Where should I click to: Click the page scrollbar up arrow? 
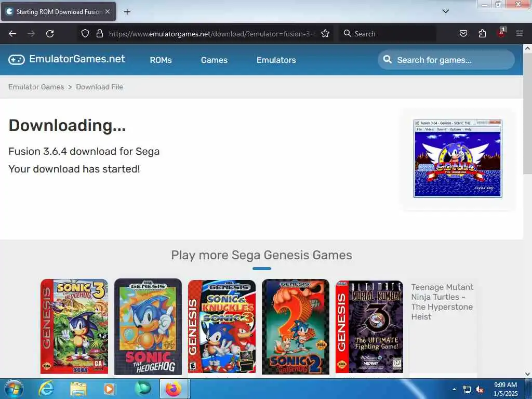coord(527,48)
